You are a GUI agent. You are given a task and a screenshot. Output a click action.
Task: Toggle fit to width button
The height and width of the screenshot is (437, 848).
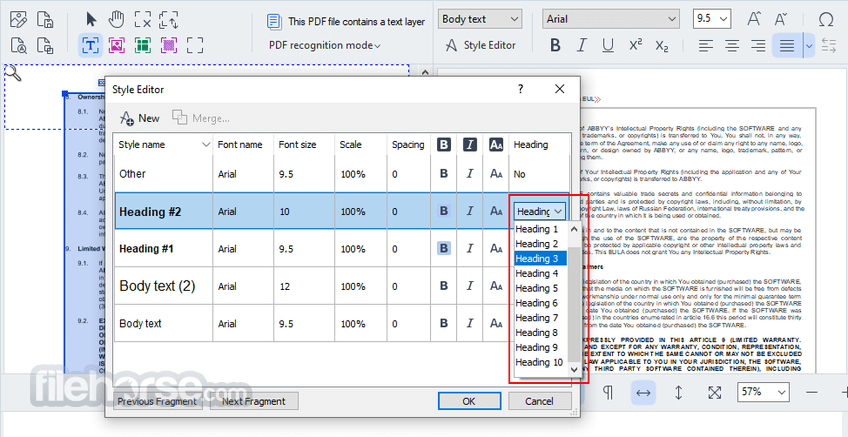(x=643, y=392)
